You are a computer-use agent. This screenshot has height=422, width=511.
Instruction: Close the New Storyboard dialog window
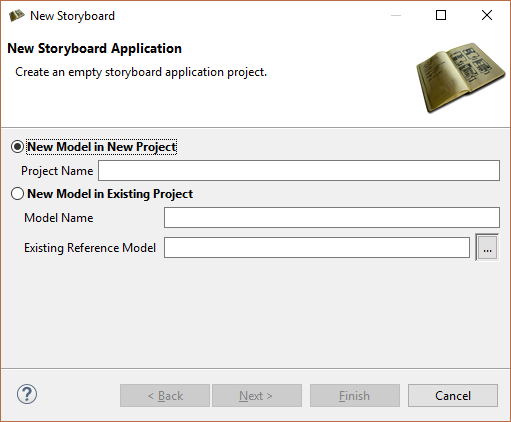[487, 15]
